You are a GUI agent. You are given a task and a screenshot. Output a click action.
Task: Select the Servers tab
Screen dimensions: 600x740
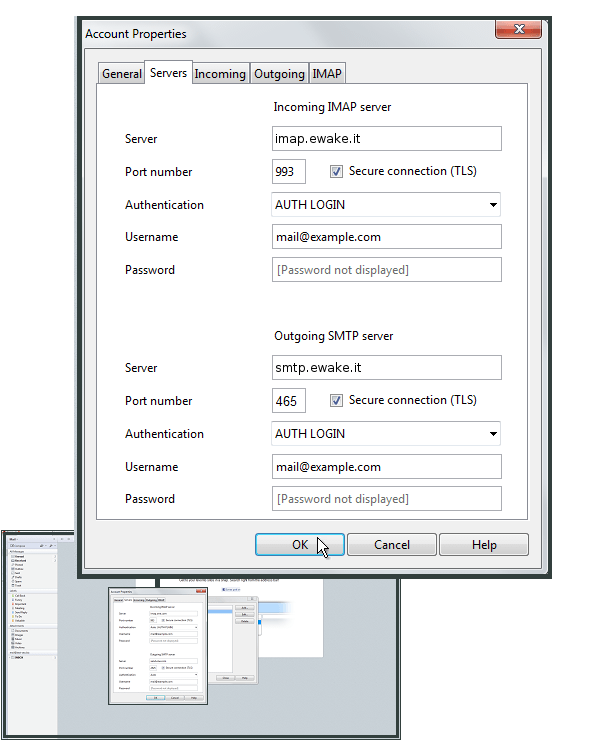[168, 73]
